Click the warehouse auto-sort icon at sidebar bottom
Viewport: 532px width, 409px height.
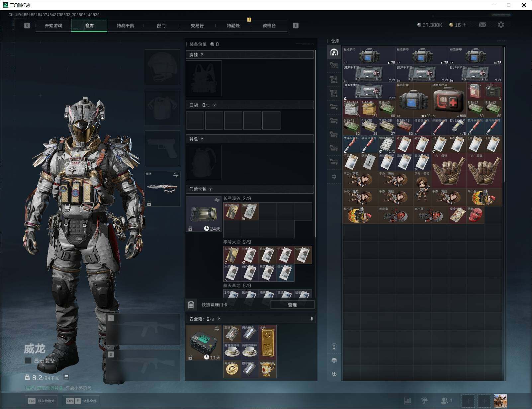[334, 374]
